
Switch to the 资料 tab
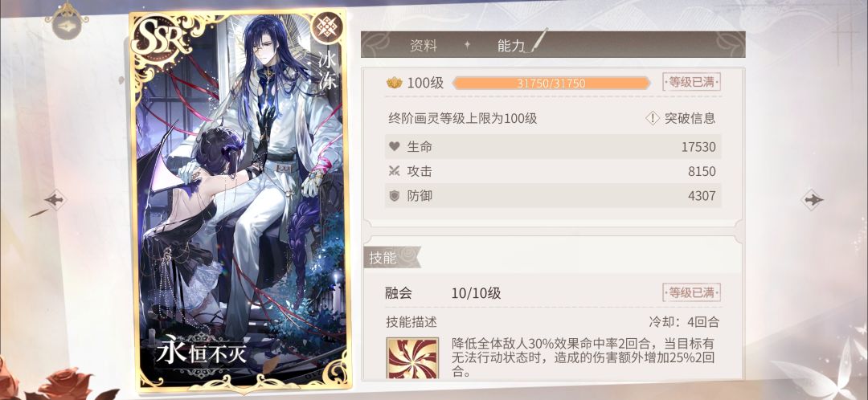coord(424,45)
